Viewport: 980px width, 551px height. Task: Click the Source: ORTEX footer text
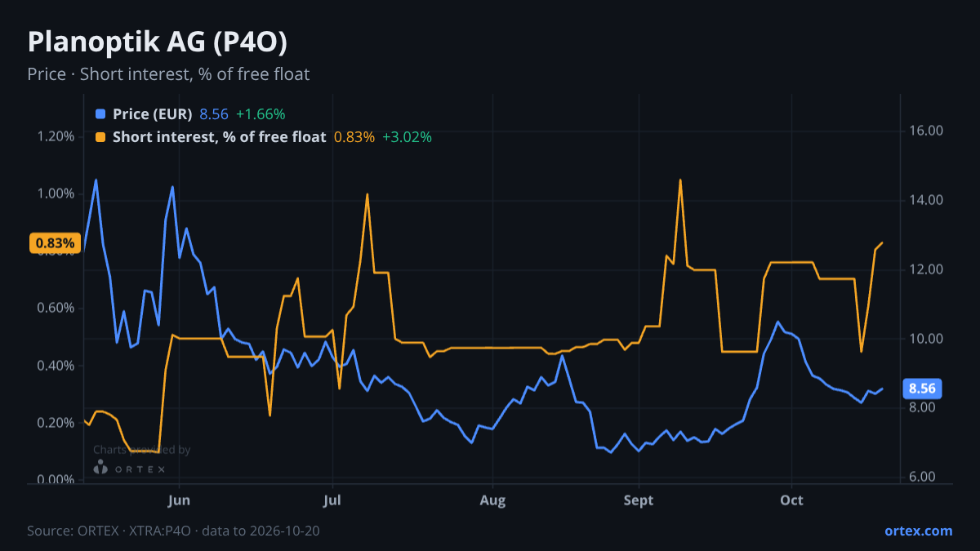pyautogui.click(x=173, y=531)
